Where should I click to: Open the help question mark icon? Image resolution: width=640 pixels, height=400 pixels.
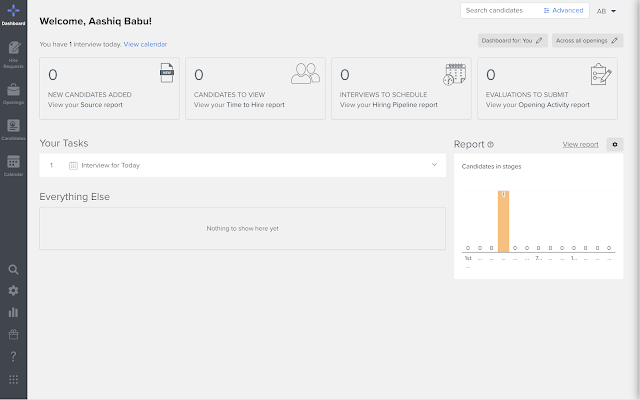coord(13,357)
